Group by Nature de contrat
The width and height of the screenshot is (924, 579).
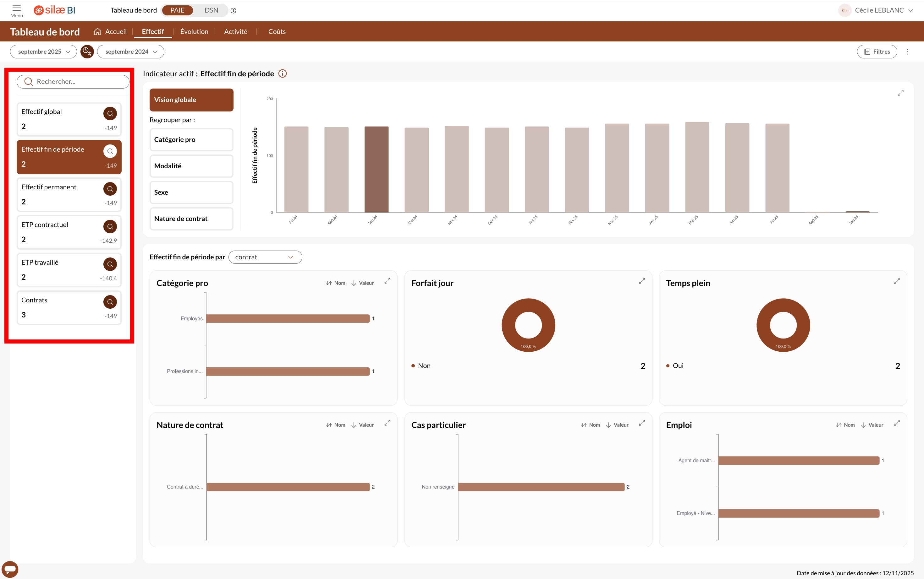[x=191, y=219]
